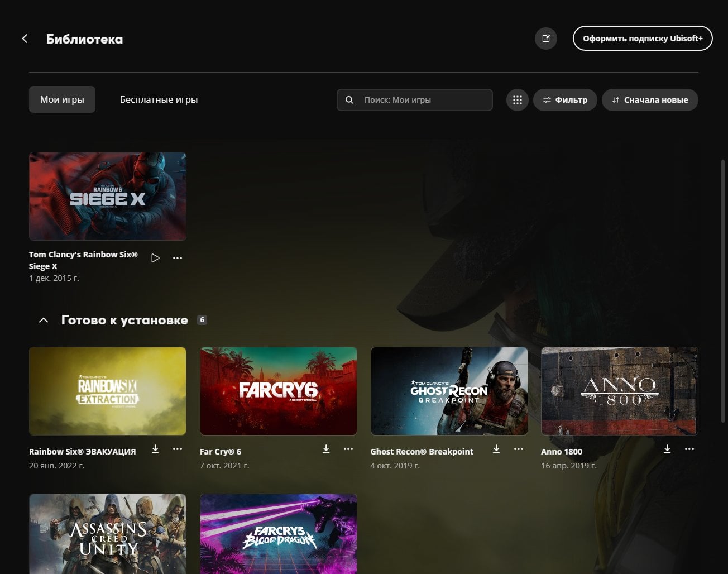Viewport: 728px width, 574px height.
Task: Click the 16 апр. 2019 г. date text
Action: pyautogui.click(x=569, y=466)
